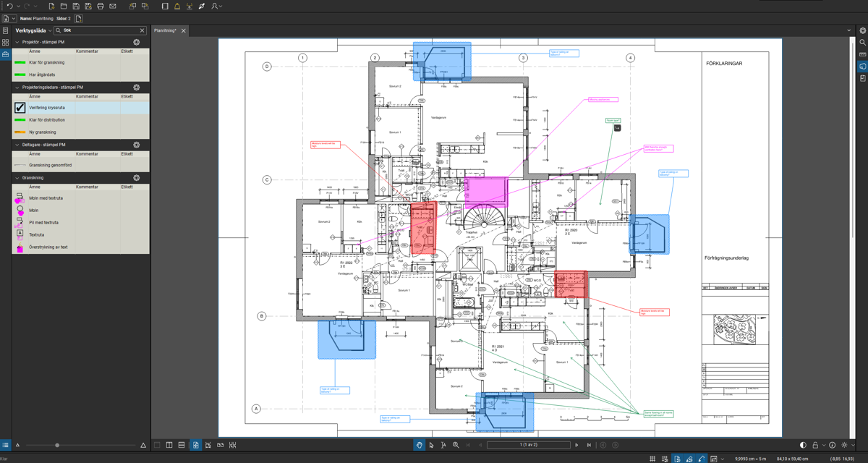Image resolution: width=868 pixels, height=463 pixels.
Task: Activate the Zoom magnifier tool in bottom bar
Action: pos(456,445)
